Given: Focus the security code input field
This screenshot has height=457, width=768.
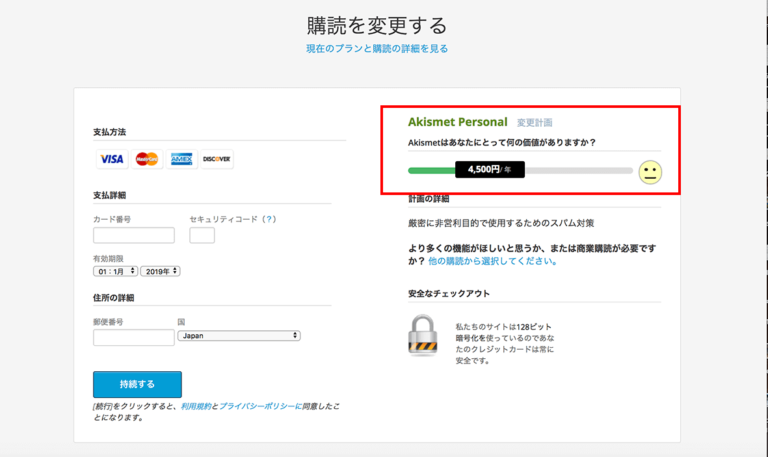Looking at the screenshot, I should click(202, 235).
